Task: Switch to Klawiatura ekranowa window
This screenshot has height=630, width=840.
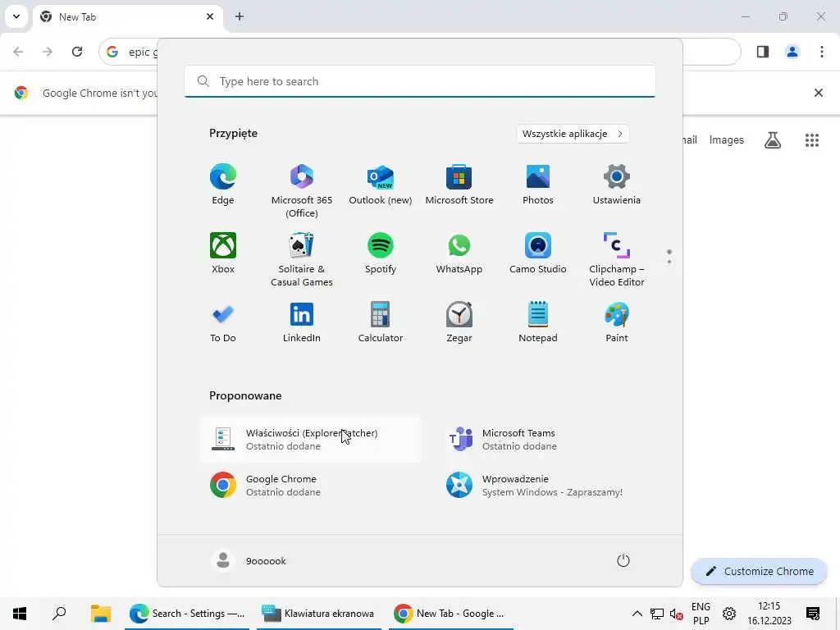Action: [319, 614]
